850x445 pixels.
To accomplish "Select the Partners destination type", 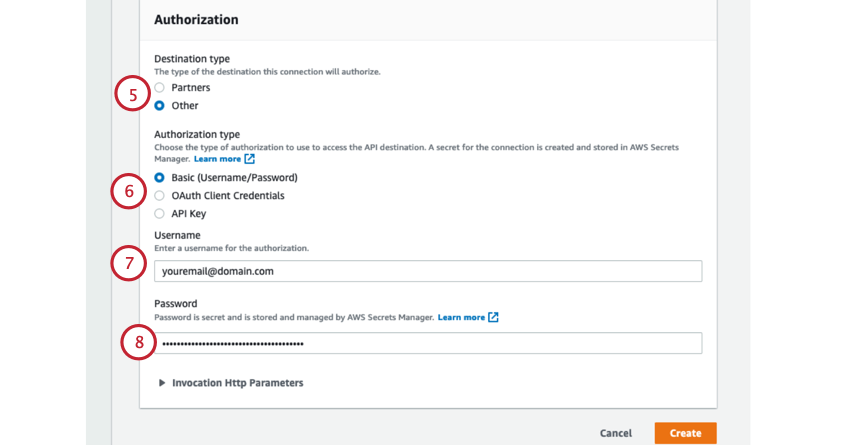I will click(160, 88).
